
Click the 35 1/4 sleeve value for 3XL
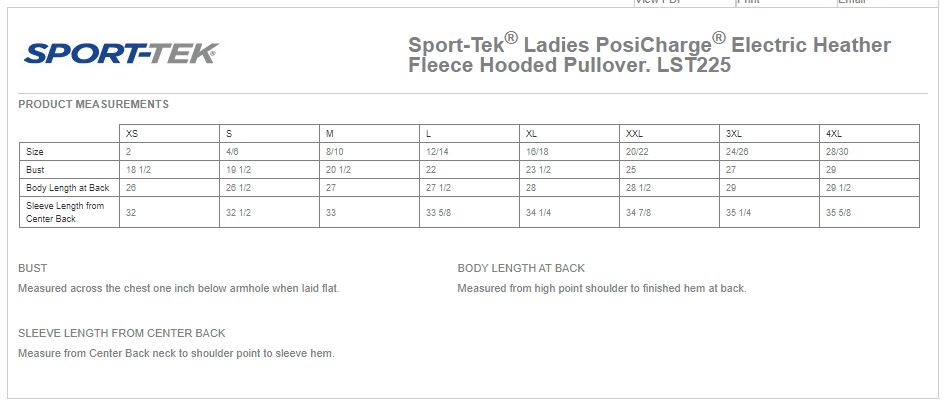click(x=739, y=212)
